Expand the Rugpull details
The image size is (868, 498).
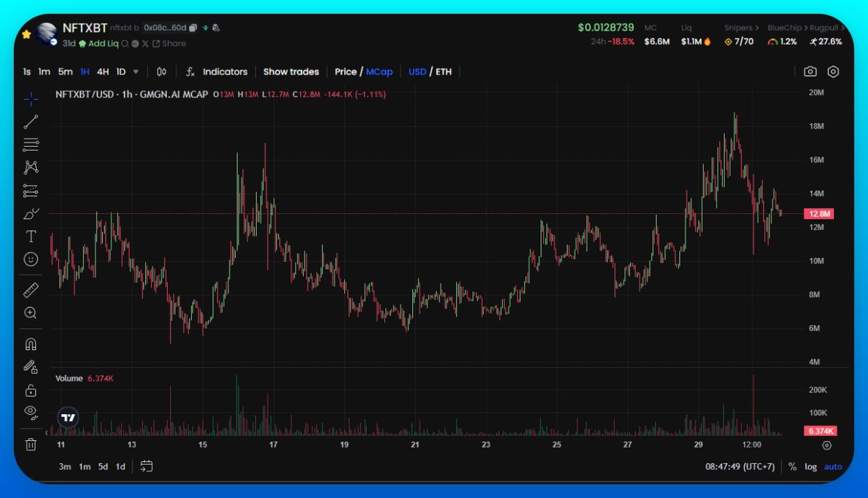pyautogui.click(x=827, y=28)
